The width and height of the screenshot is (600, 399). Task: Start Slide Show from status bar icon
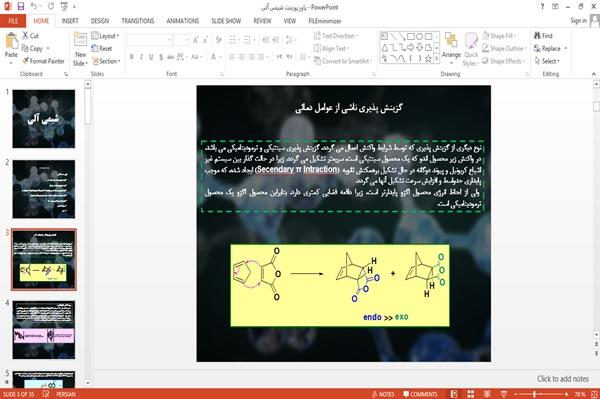pos(504,394)
